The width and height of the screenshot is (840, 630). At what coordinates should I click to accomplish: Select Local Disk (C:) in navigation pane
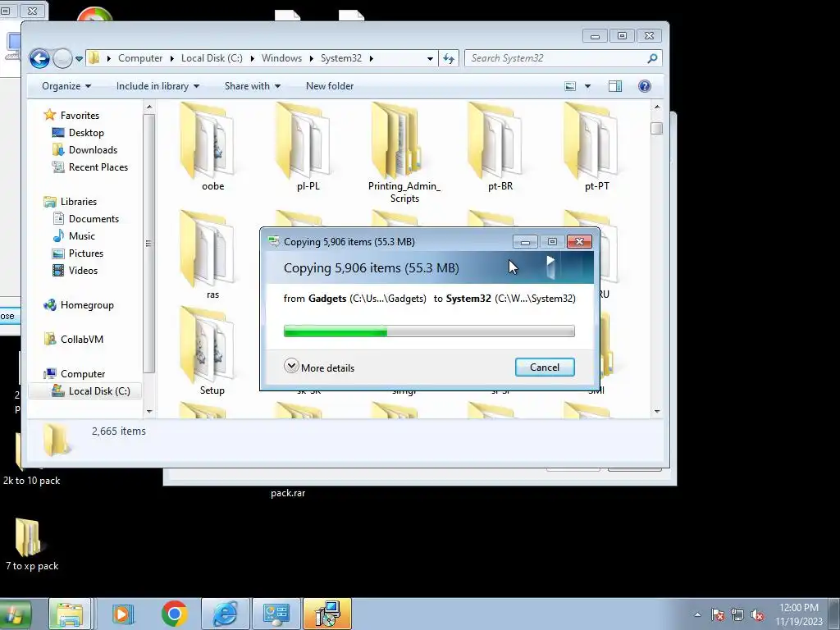[99, 391]
